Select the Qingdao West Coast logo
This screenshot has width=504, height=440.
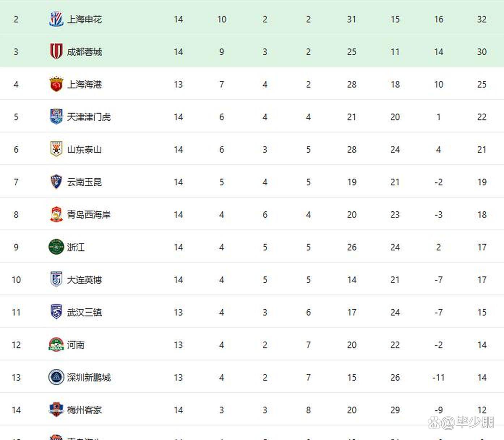(x=56, y=214)
